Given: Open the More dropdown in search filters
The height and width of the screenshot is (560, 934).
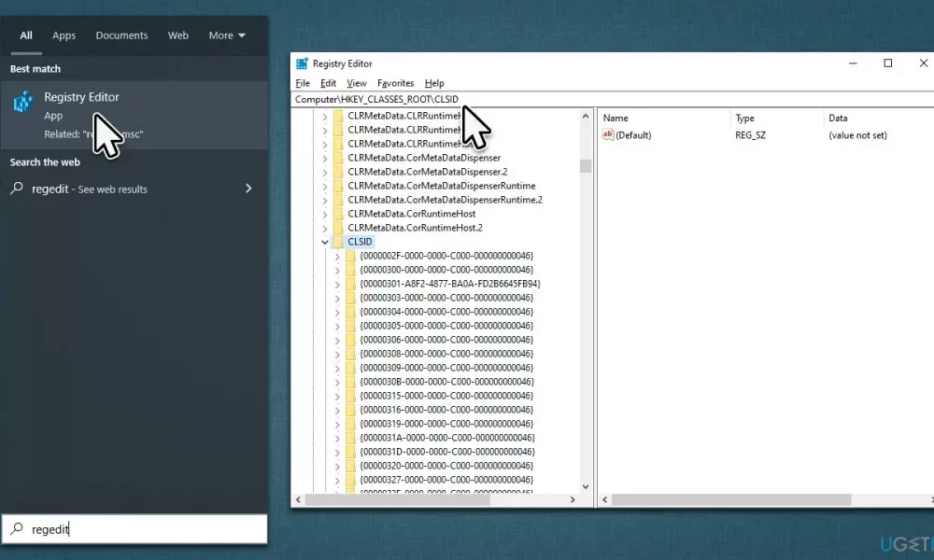Looking at the screenshot, I should point(227,35).
